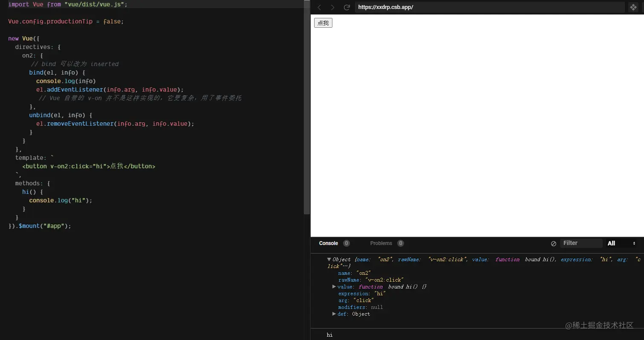This screenshot has width=644, height=340.
Task: Collapse the logged Object entry
Action: [329, 259]
